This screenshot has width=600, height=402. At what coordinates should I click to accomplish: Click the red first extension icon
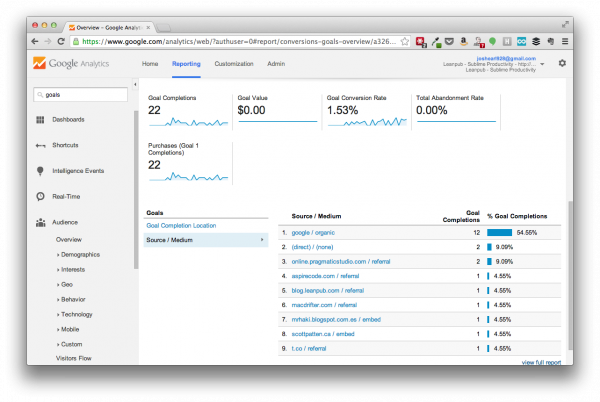421,42
